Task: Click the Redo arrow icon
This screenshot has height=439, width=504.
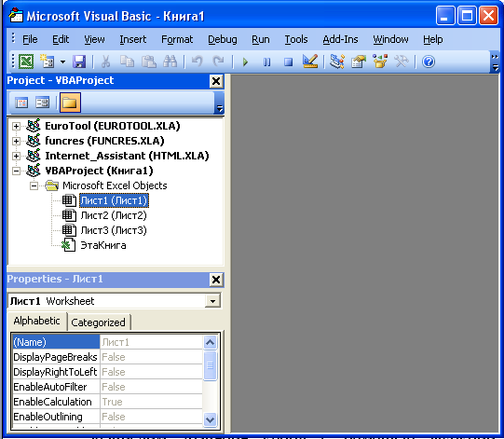Action: coord(219,62)
